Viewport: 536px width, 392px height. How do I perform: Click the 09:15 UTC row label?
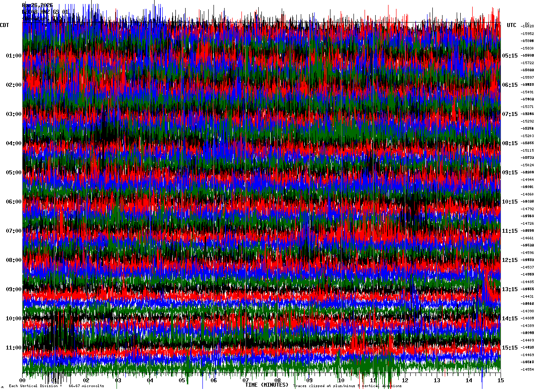click(510, 173)
